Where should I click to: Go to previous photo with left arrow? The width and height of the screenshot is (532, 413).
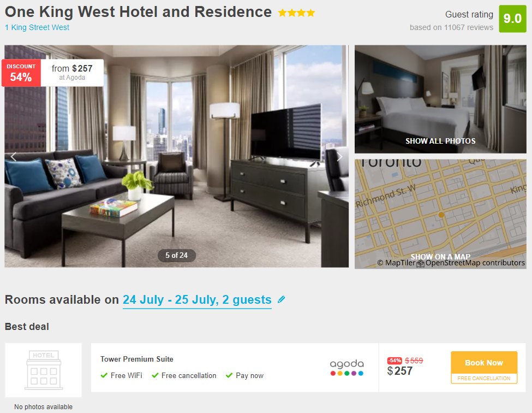pyautogui.click(x=14, y=157)
